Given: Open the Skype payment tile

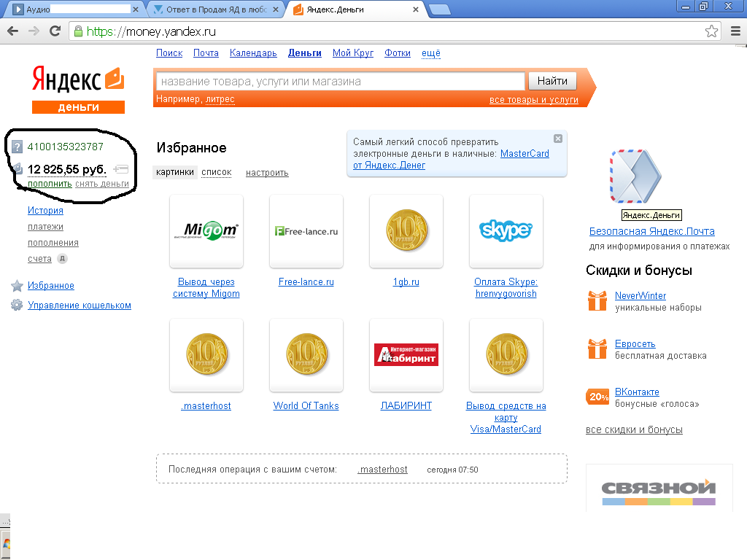Looking at the screenshot, I should (506, 231).
